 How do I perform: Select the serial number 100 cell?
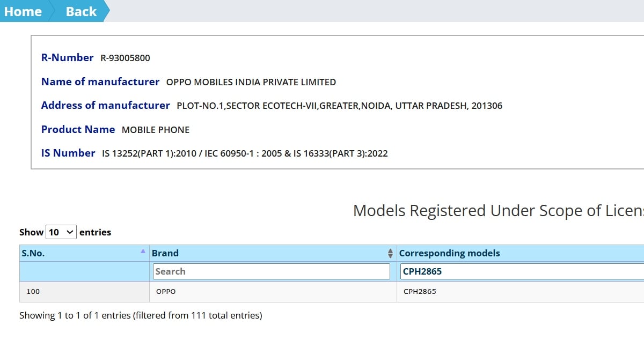[x=84, y=292]
